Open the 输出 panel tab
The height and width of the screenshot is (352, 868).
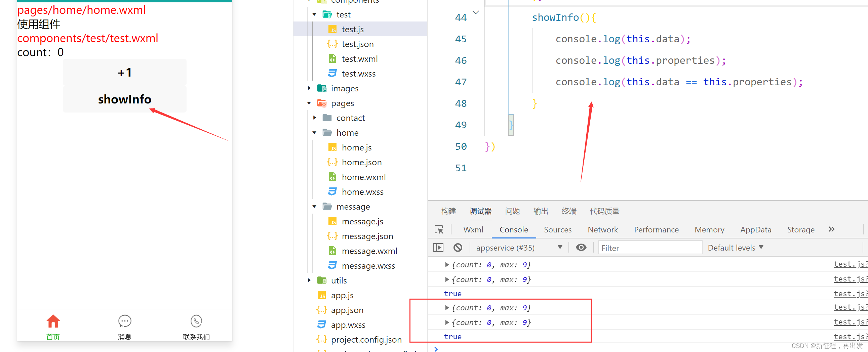coord(541,211)
